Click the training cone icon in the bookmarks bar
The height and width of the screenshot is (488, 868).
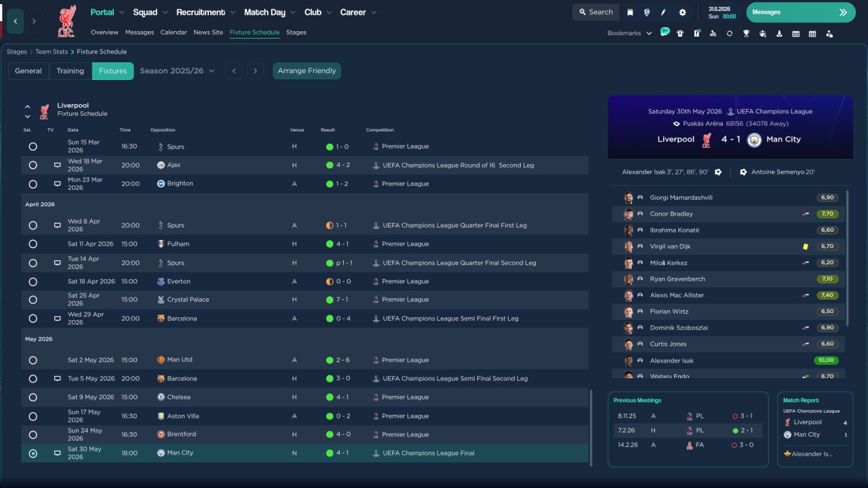tap(779, 33)
